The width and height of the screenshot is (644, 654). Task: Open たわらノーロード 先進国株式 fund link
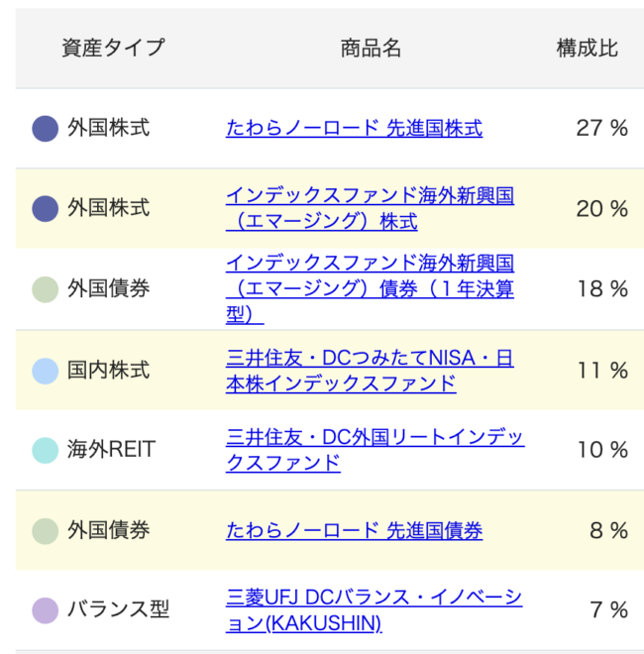(354, 128)
